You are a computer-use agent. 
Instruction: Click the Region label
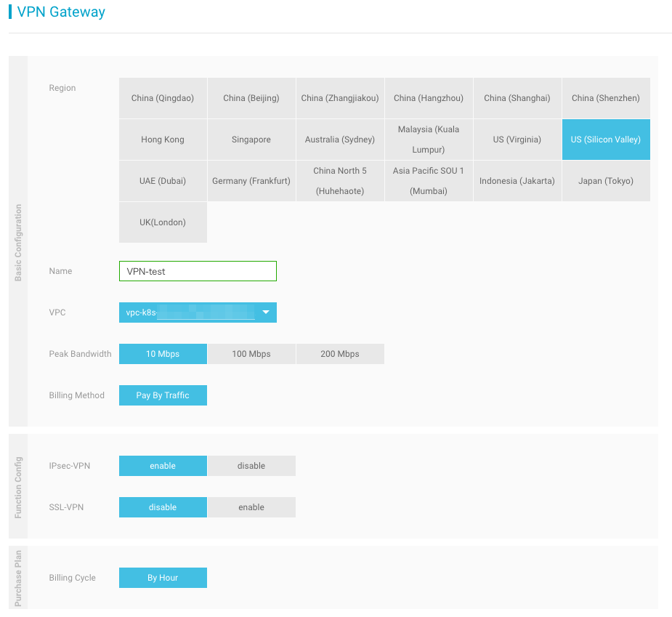tap(62, 88)
